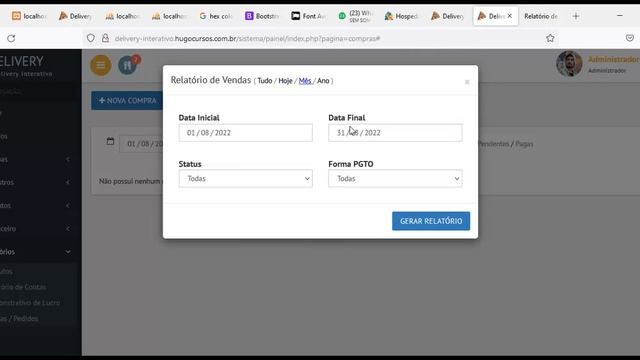Open the Vendas / Pedidos sidebar item

point(19,319)
